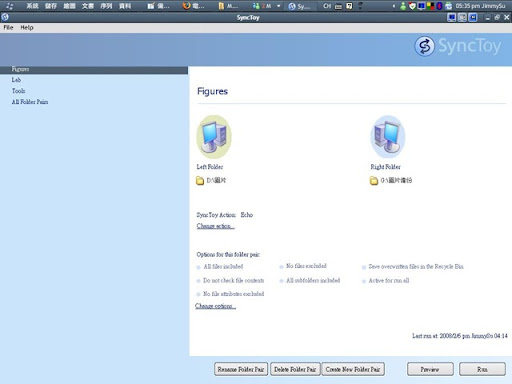The image size is (512, 384).
Task: Click the left folder path folder icon
Action: pos(200,181)
